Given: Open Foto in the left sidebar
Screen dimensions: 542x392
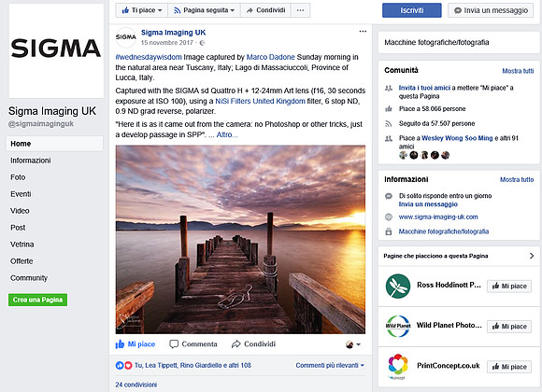Looking at the screenshot, I should [x=18, y=177].
